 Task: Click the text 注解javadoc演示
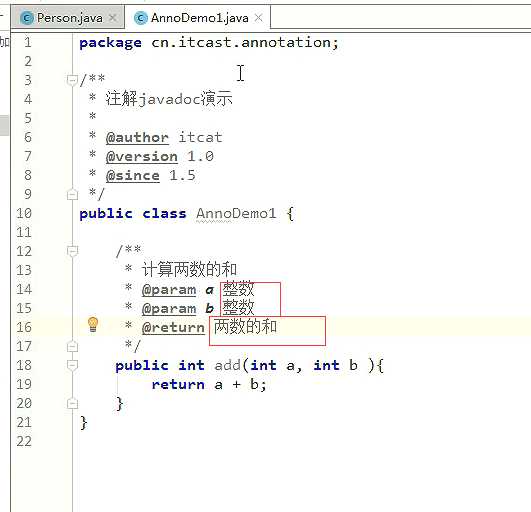(169, 99)
